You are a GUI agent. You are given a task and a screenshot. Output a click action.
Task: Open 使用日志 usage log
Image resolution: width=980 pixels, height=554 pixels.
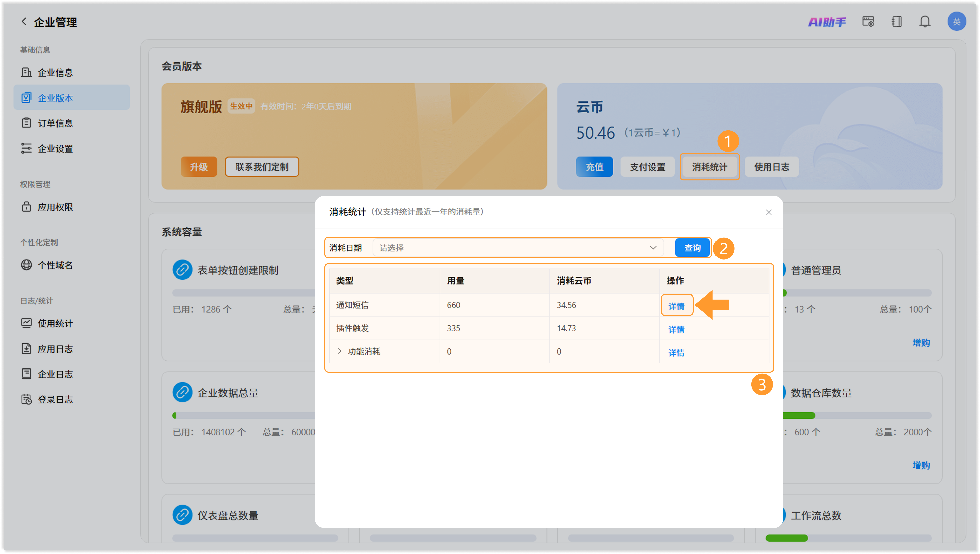pos(771,167)
